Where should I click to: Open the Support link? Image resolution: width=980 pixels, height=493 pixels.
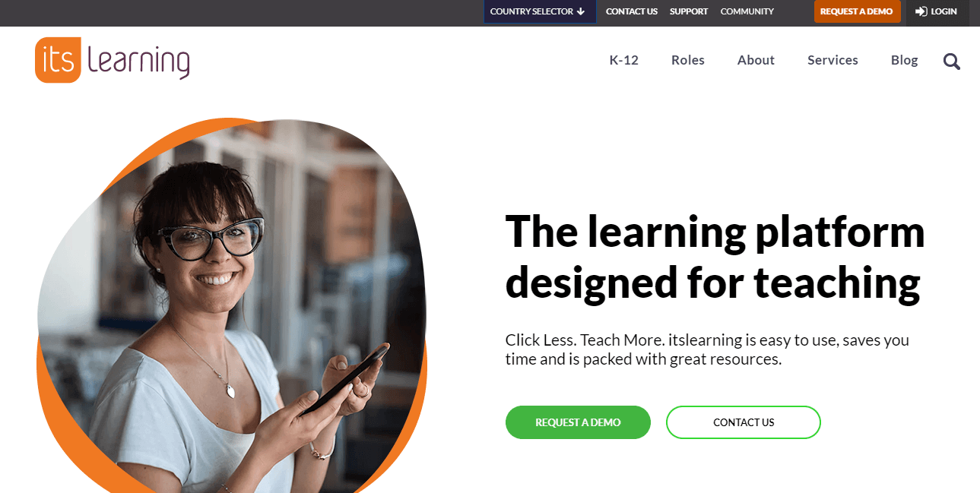689,11
